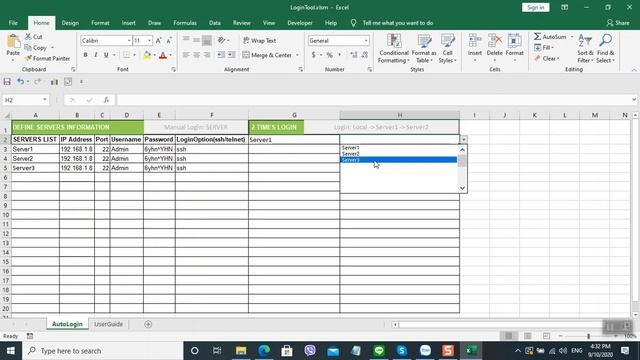Toggle Underline formatting

tap(106, 55)
